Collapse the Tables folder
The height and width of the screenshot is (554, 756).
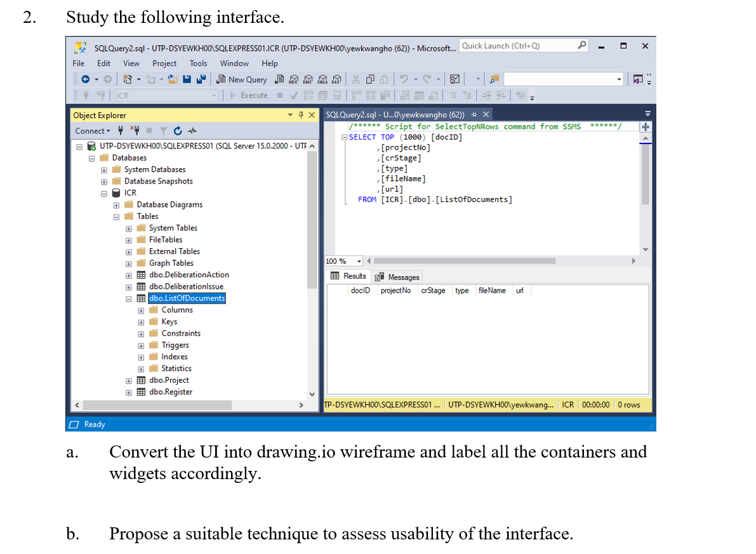pyautogui.click(x=116, y=216)
